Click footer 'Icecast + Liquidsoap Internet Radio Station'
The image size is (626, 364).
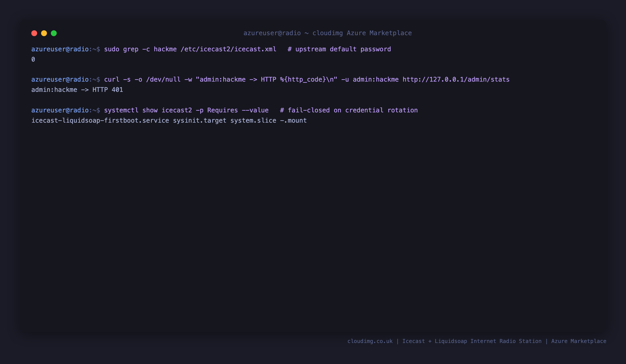tap(472, 341)
